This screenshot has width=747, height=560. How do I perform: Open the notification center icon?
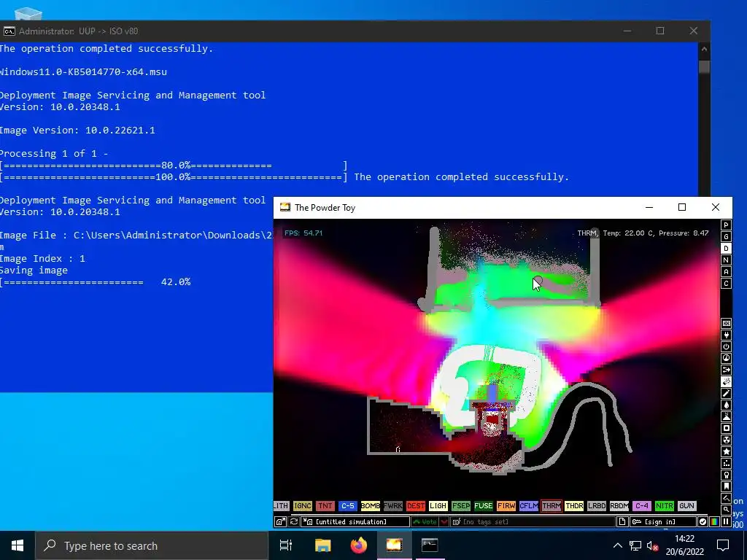tap(723, 545)
